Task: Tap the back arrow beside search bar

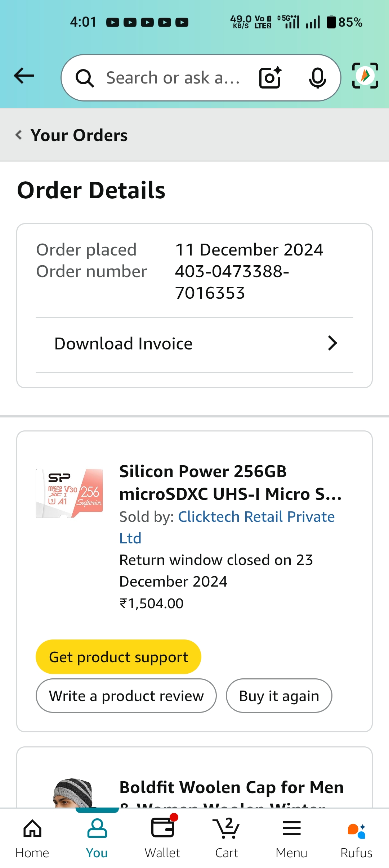Action: pos(24,76)
